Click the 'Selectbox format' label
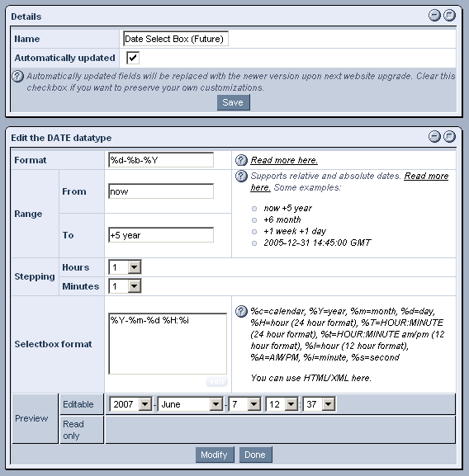469x476 pixels. pos(53,344)
